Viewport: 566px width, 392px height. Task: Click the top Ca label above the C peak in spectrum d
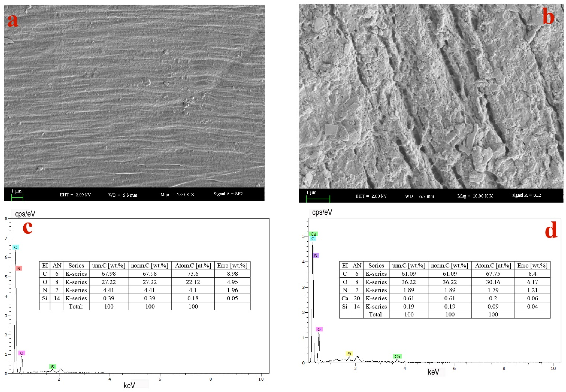pyautogui.click(x=313, y=234)
